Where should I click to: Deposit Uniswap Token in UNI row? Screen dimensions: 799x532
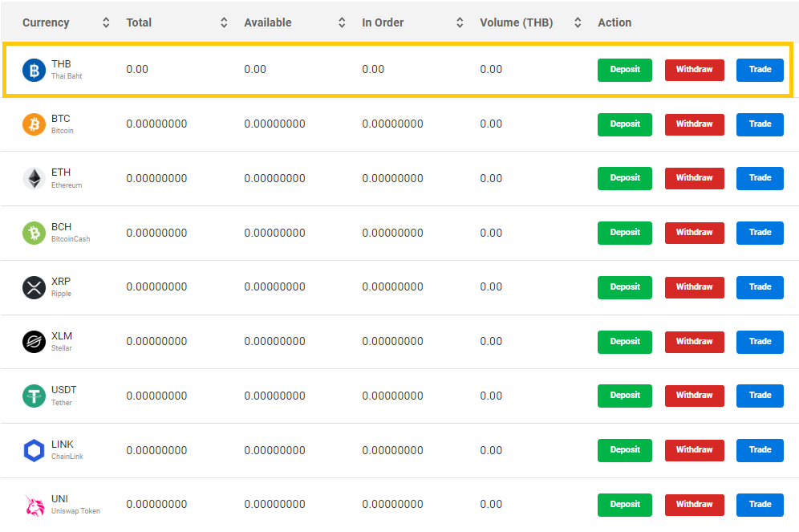(x=625, y=505)
